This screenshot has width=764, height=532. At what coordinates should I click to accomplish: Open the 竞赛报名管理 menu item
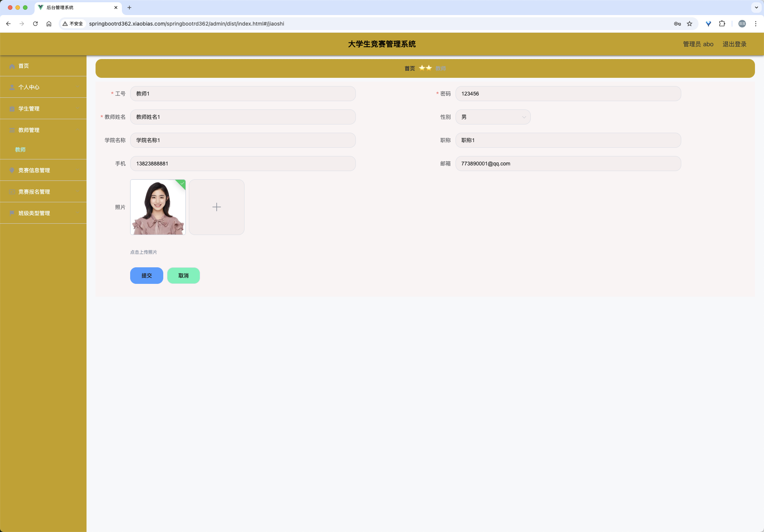point(43,192)
